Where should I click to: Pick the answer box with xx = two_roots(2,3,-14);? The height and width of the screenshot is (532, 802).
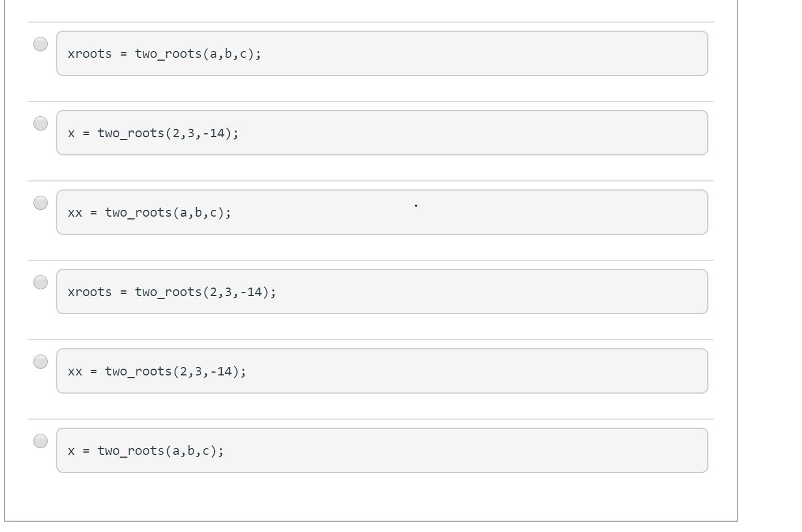(x=381, y=370)
